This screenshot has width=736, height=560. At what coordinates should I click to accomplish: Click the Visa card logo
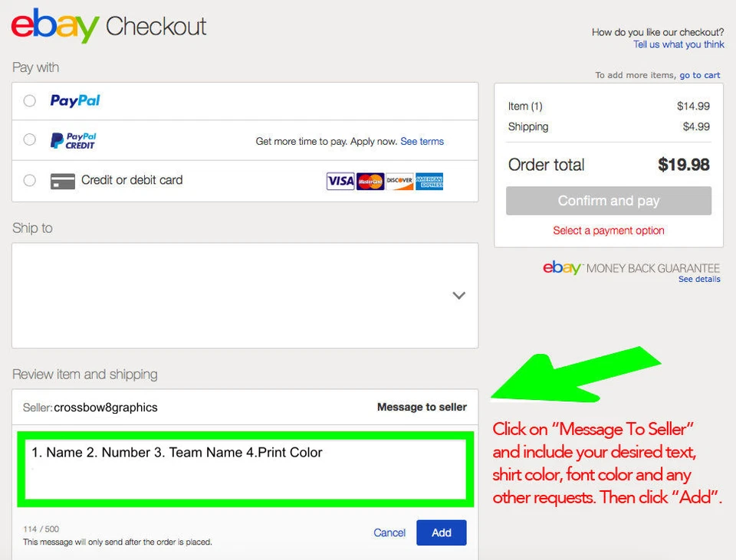(x=340, y=181)
